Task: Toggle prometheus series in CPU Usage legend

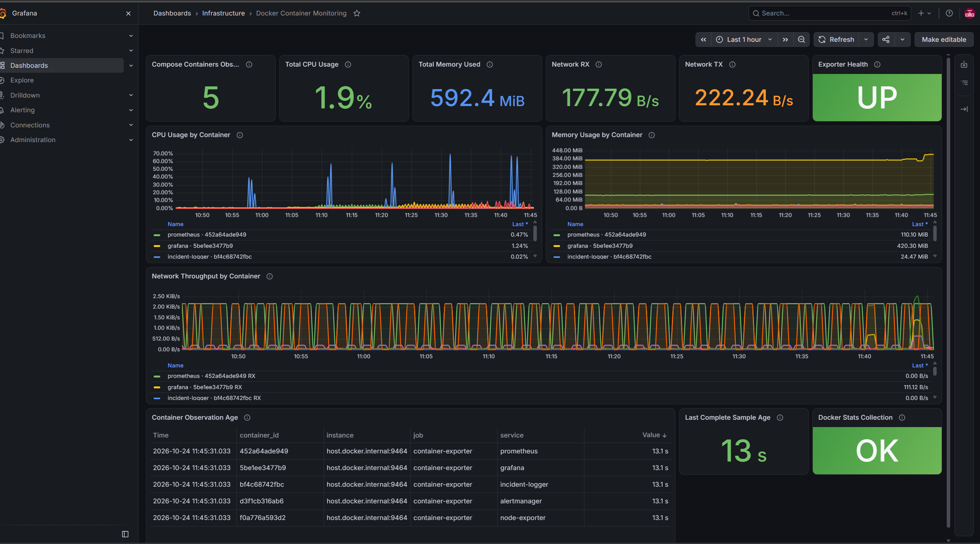Action: pos(207,235)
